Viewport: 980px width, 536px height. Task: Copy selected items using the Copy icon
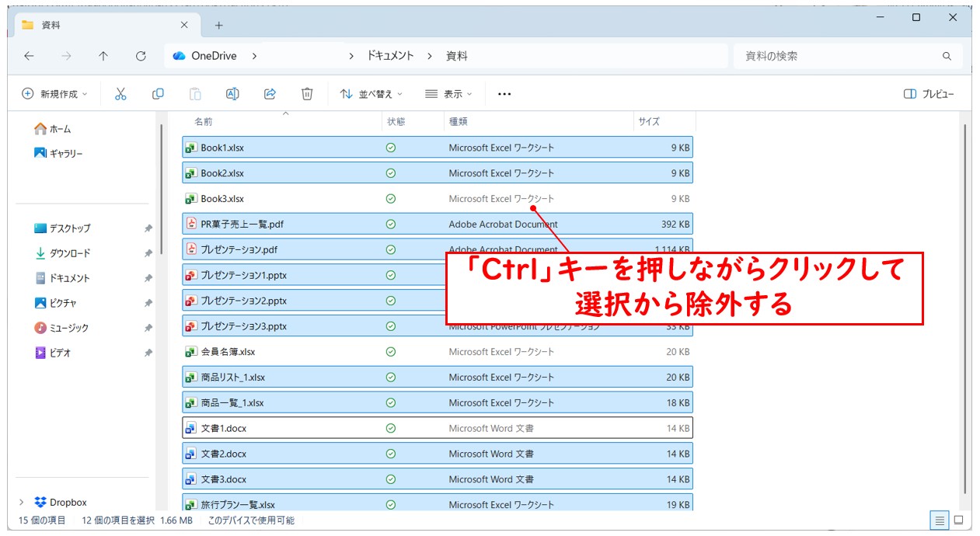[157, 93]
